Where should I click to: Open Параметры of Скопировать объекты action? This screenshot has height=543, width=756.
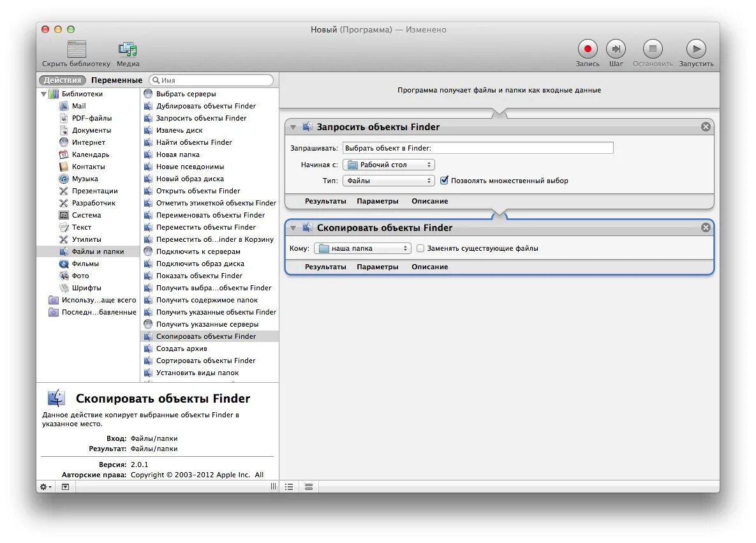click(378, 267)
